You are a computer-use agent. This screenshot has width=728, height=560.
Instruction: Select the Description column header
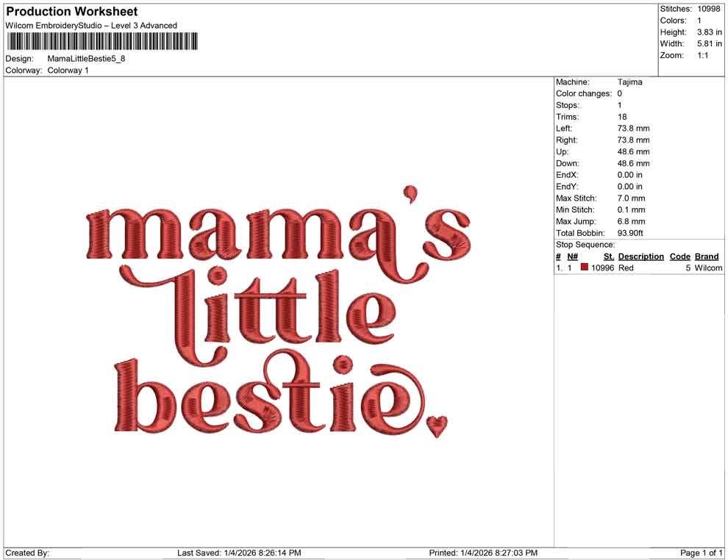641,256
